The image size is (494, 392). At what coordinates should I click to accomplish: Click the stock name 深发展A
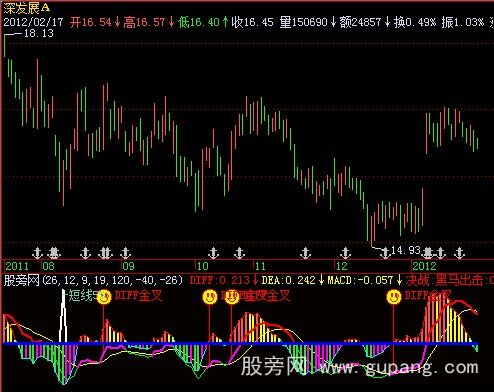[27, 8]
